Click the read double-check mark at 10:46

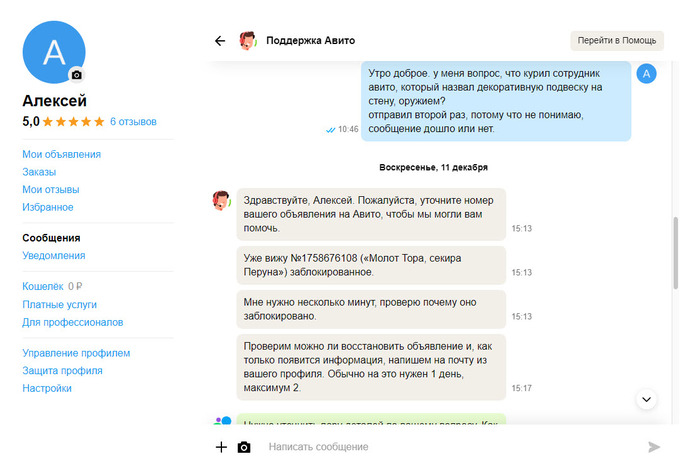click(330, 130)
